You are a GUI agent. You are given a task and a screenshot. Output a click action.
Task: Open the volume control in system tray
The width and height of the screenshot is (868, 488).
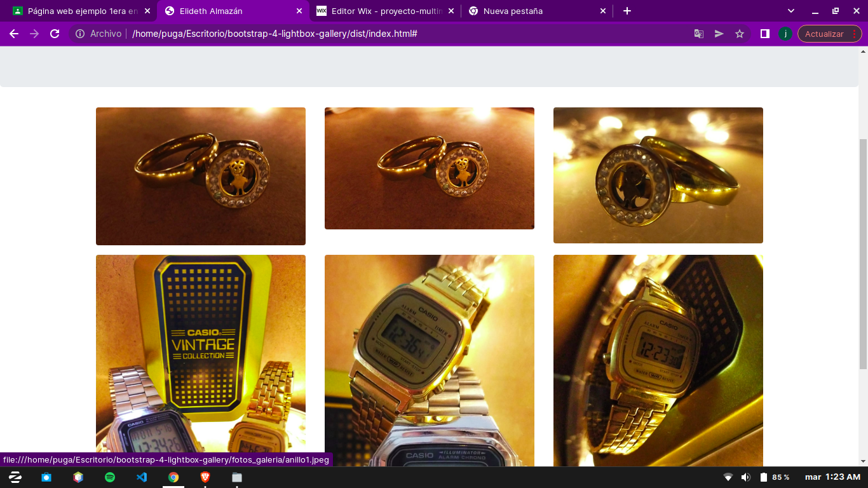[x=745, y=477]
